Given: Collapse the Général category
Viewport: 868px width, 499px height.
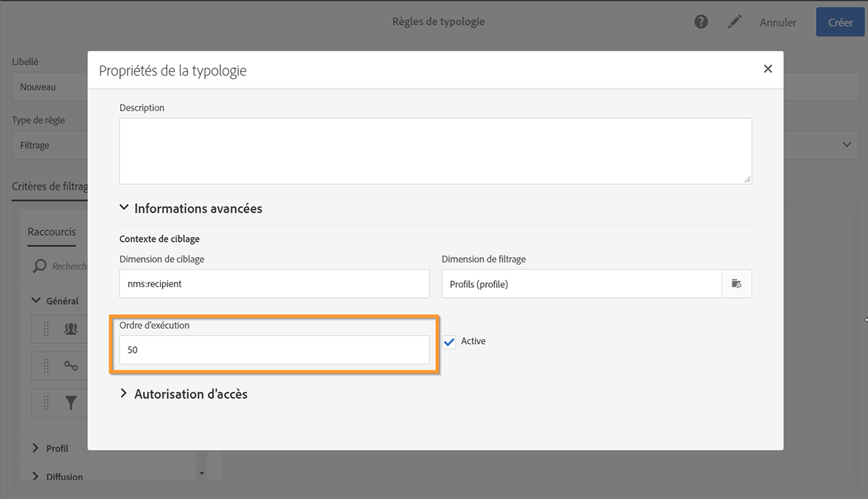Looking at the screenshot, I should pos(36,301).
